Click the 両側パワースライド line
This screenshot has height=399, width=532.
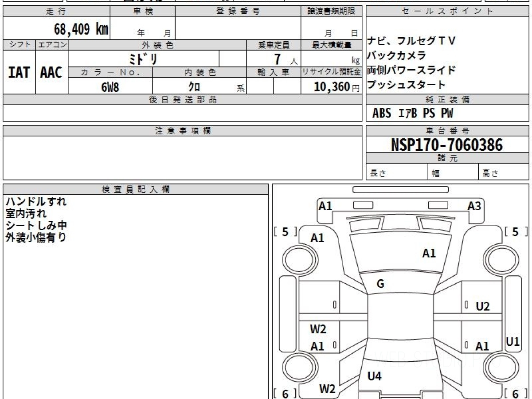coord(411,70)
